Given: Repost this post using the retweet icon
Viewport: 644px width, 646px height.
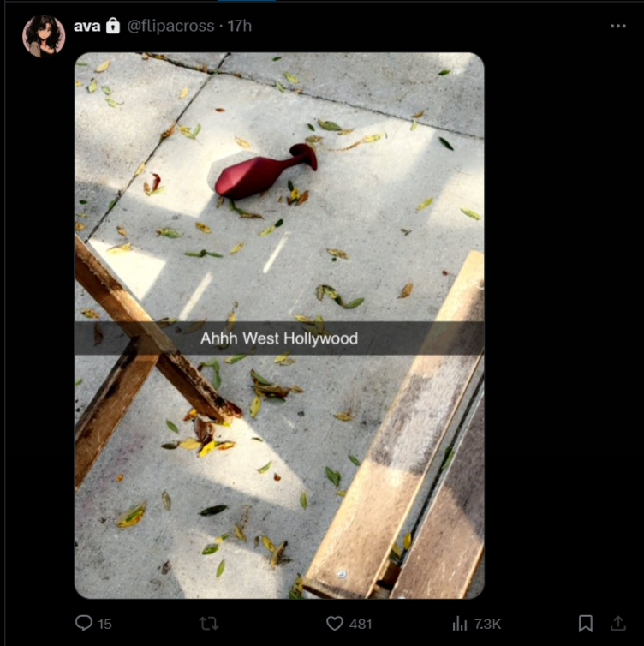Looking at the screenshot, I should coord(209,624).
